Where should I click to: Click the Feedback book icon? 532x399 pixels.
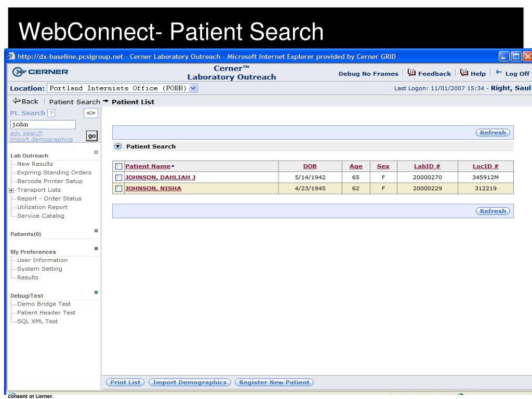[x=411, y=72]
